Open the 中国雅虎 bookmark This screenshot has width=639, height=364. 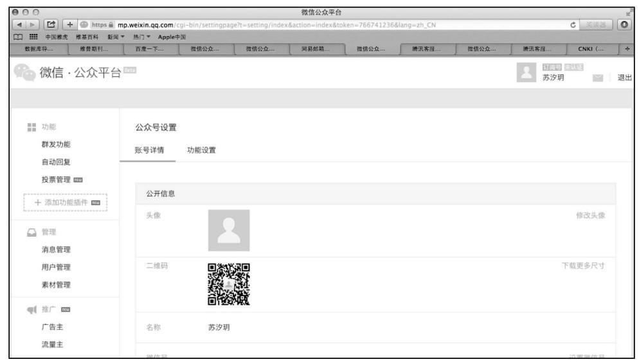tap(56, 37)
